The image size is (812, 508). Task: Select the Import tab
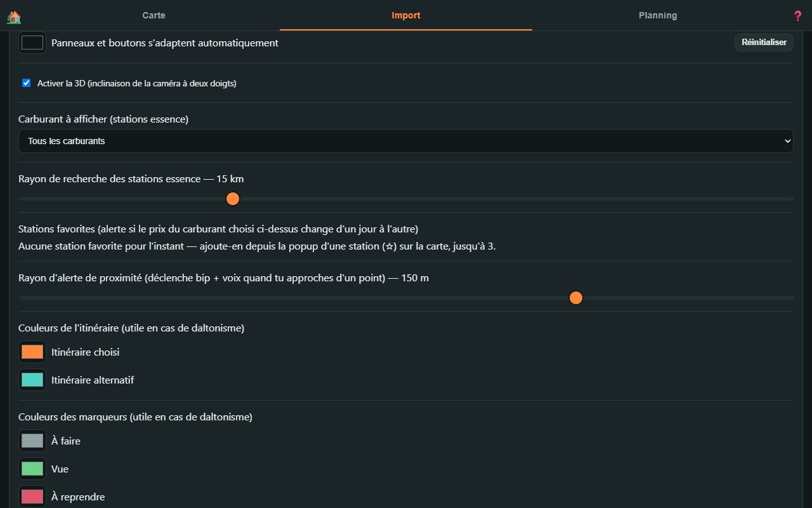[x=406, y=15]
